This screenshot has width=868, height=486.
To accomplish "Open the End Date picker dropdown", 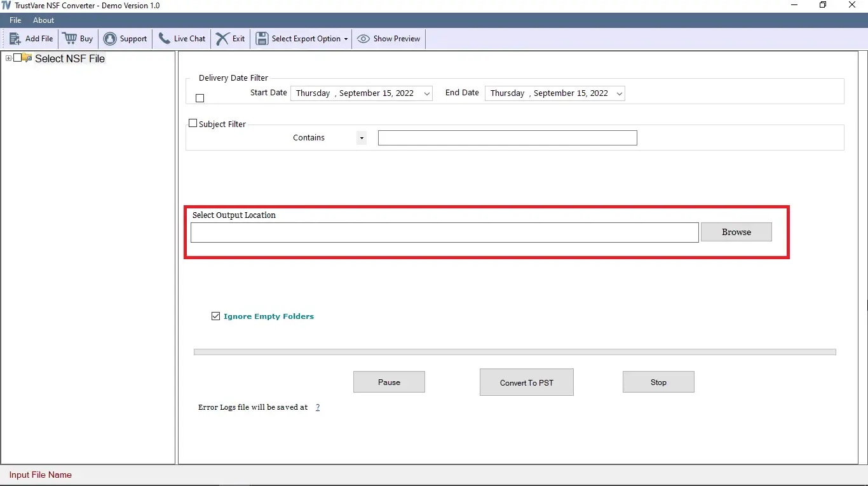I will click(x=620, y=93).
